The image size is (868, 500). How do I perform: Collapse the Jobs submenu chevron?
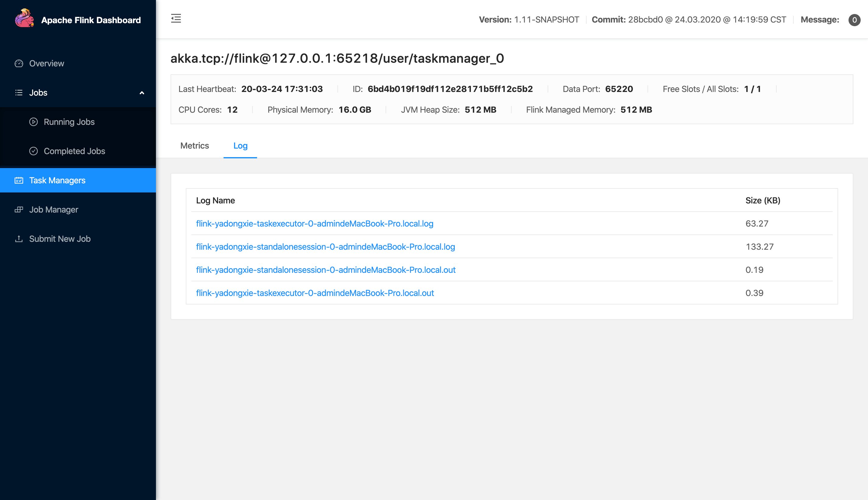click(x=142, y=93)
